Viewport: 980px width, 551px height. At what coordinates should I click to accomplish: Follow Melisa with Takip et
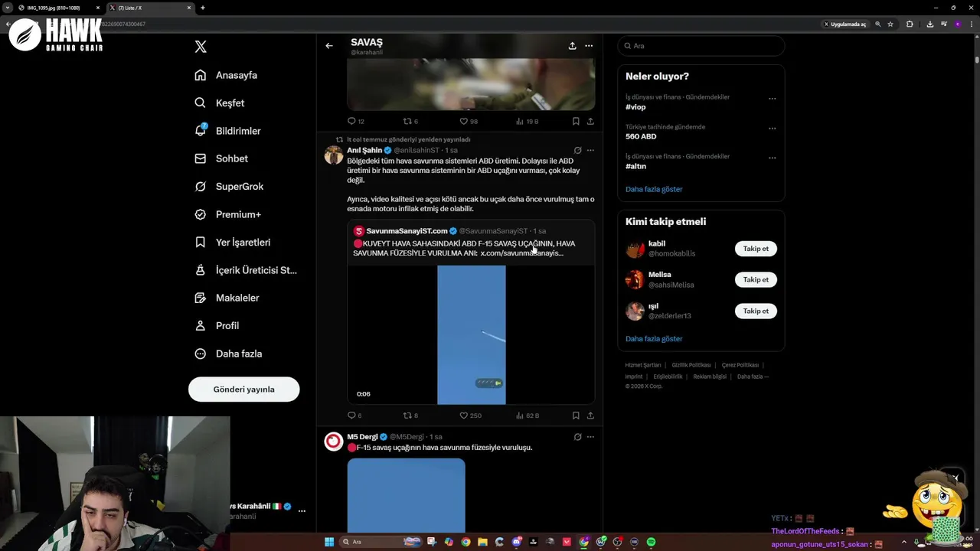point(756,279)
